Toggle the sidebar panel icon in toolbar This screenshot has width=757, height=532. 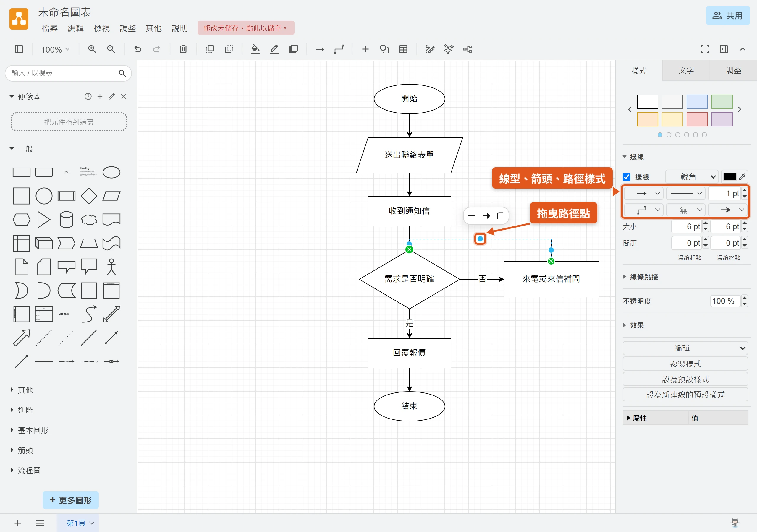[19, 49]
